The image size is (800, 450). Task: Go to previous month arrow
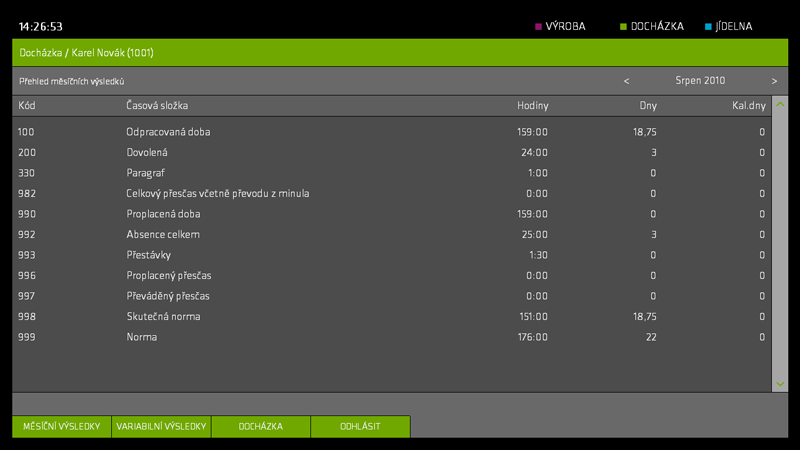pos(626,81)
